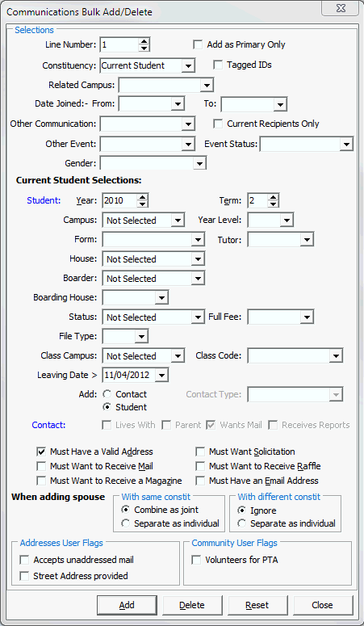364x626 pixels.
Task: Open the Full Fee dropdown
Action: pos(306,317)
